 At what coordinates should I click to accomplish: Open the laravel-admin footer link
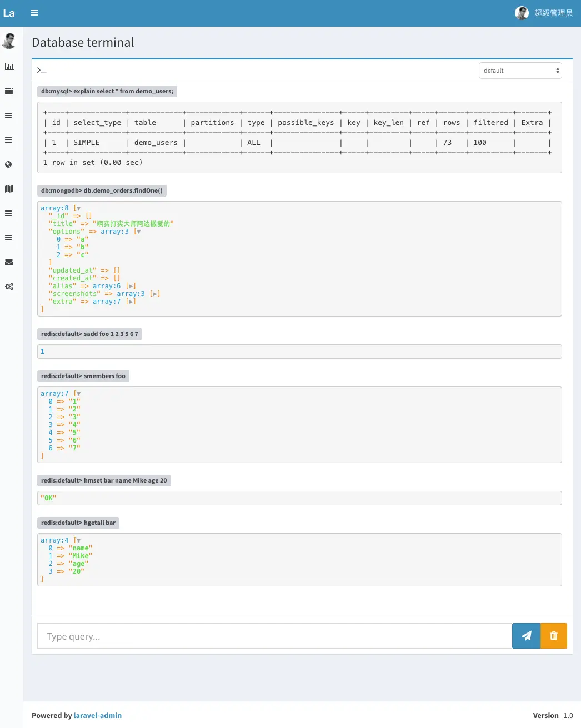(98, 715)
